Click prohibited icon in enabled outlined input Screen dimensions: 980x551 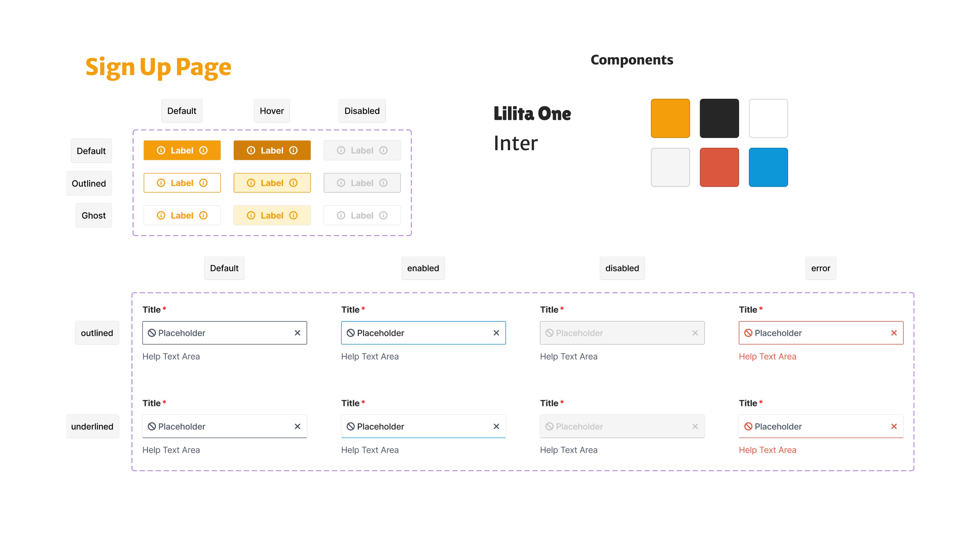pyautogui.click(x=350, y=333)
